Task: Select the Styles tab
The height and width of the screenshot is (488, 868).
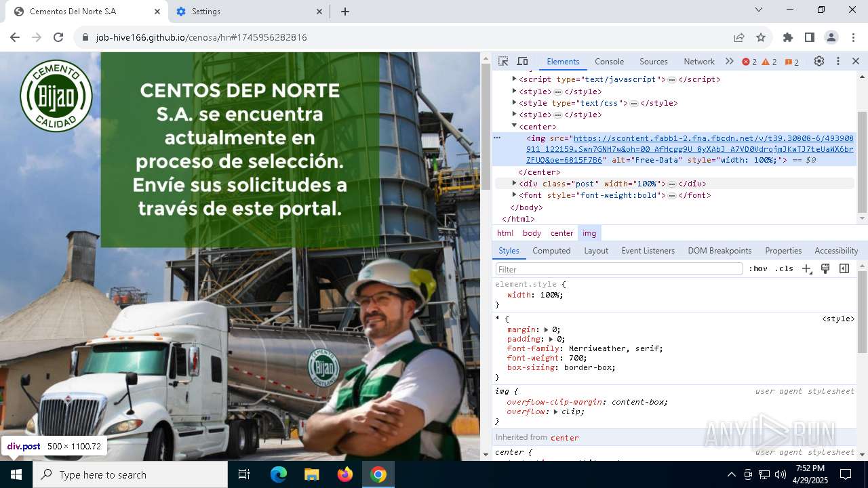Action: pyautogui.click(x=509, y=251)
